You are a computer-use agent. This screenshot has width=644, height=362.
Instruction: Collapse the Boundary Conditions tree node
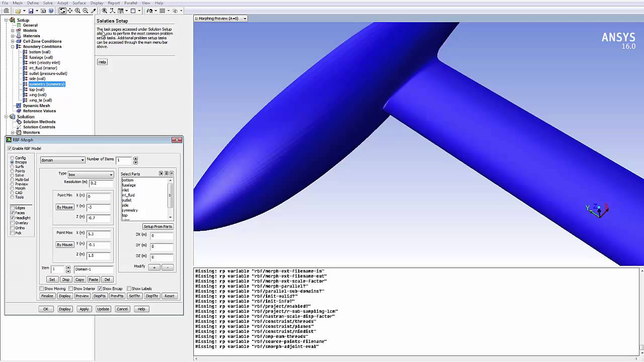pyautogui.click(x=13, y=47)
